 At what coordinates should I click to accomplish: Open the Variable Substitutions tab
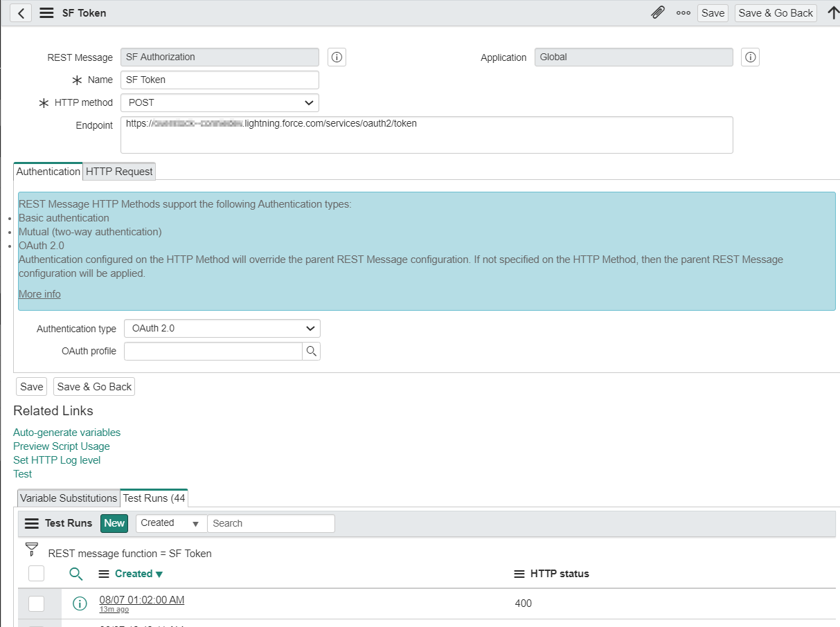pyautogui.click(x=67, y=498)
